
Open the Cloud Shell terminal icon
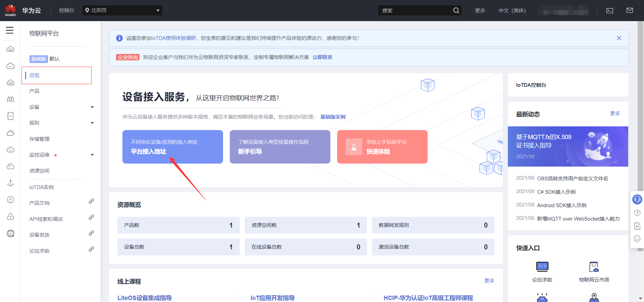coord(610,11)
